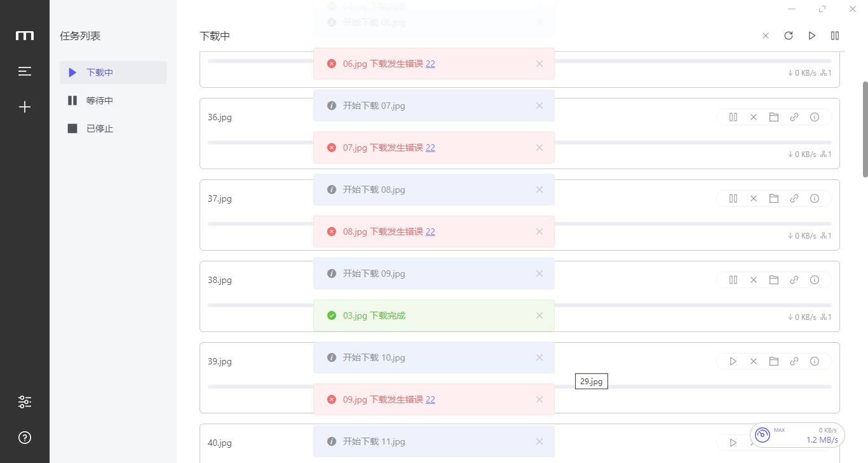The height and width of the screenshot is (463, 868).
Task: Click error code 22 link for 06.jpg
Action: (430, 64)
